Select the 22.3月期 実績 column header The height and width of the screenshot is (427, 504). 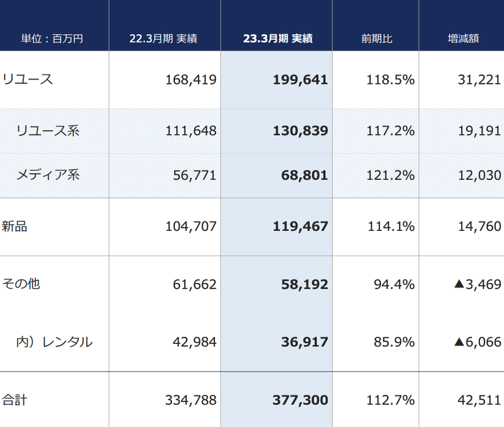click(163, 38)
